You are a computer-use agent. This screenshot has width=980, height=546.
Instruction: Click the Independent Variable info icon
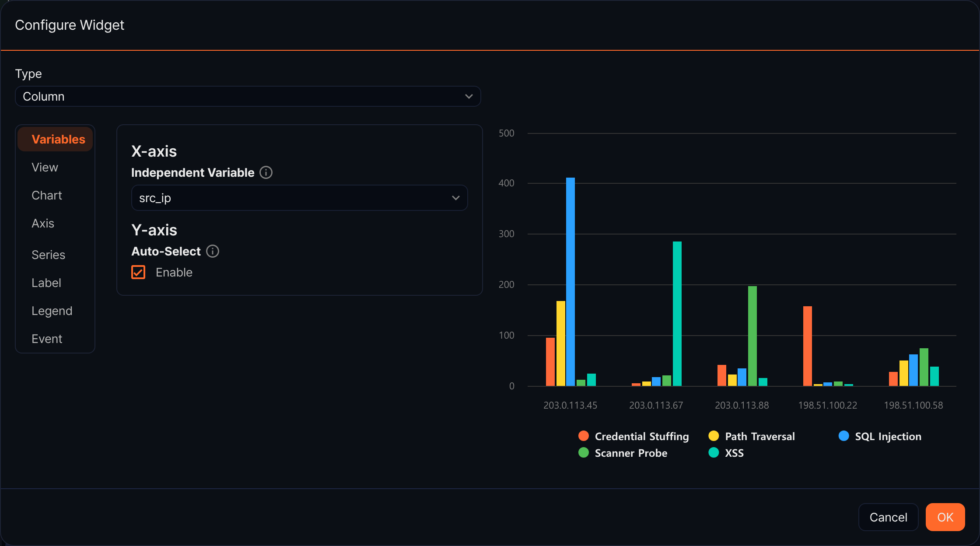tap(266, 172)
